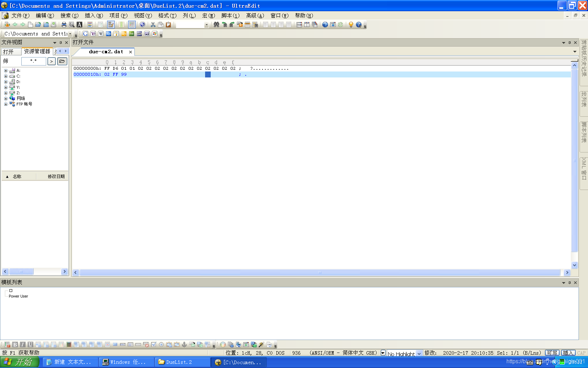Close the due-cm2.dat tab

click(x=131, y=52)
